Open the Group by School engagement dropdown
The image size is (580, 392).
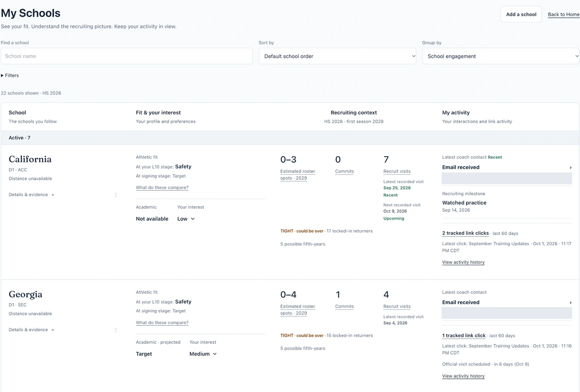[x=501, y=56]
